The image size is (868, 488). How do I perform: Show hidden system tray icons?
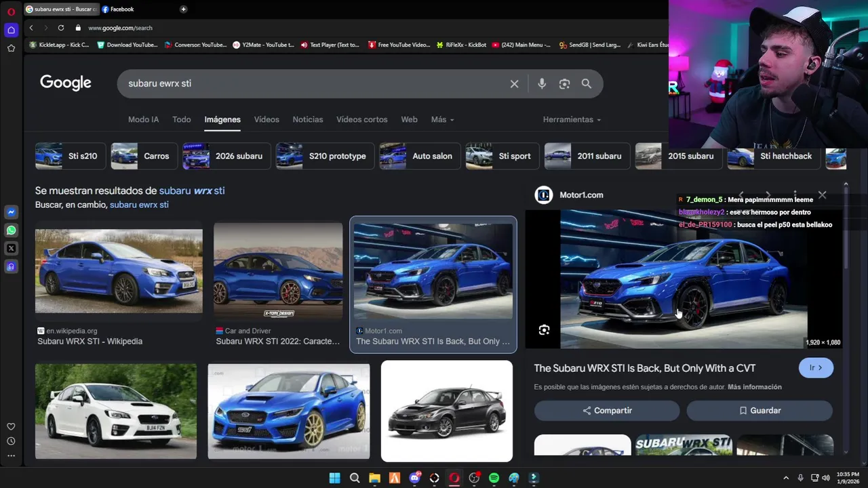[x=786, y=478]
